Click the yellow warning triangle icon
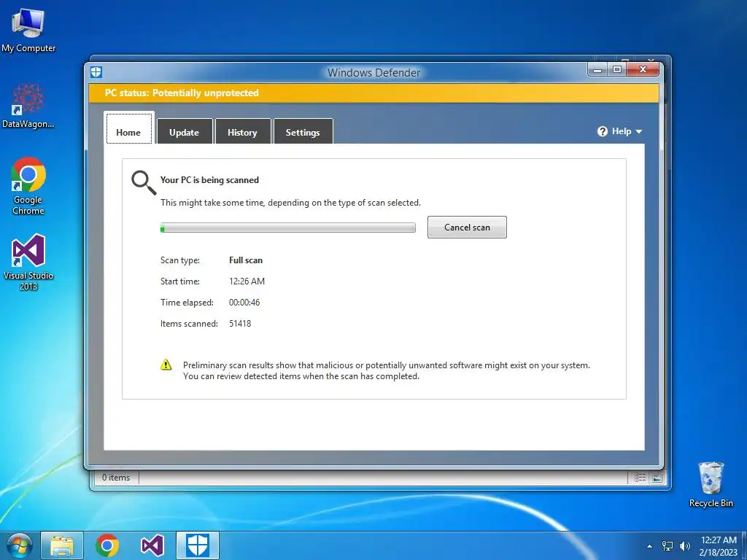 (x=166, y=365)
